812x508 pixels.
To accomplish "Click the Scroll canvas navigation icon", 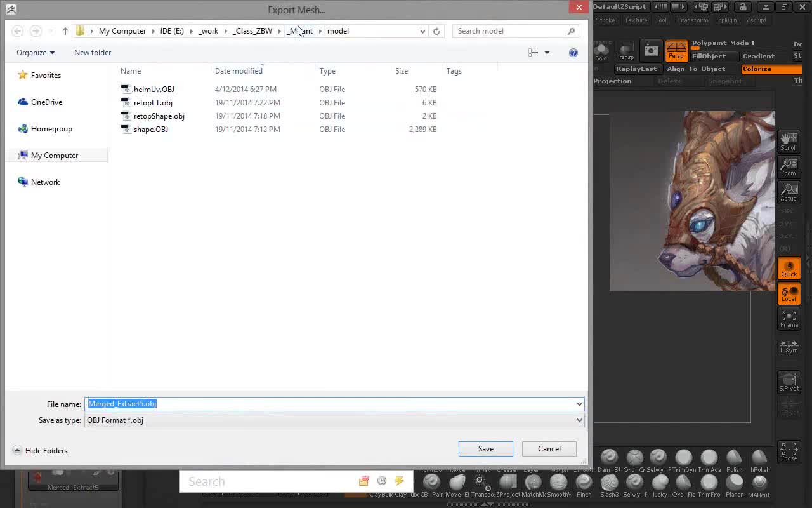I will (x=789, y=141).
